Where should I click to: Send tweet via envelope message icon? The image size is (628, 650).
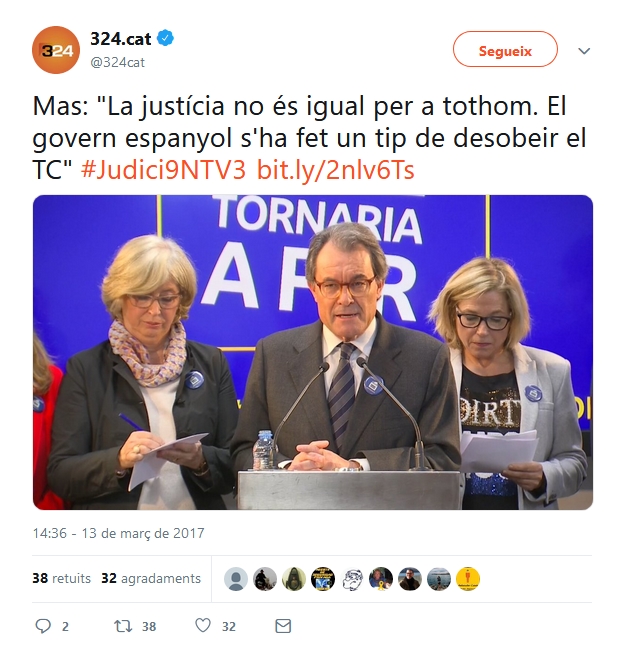point(283,626)
